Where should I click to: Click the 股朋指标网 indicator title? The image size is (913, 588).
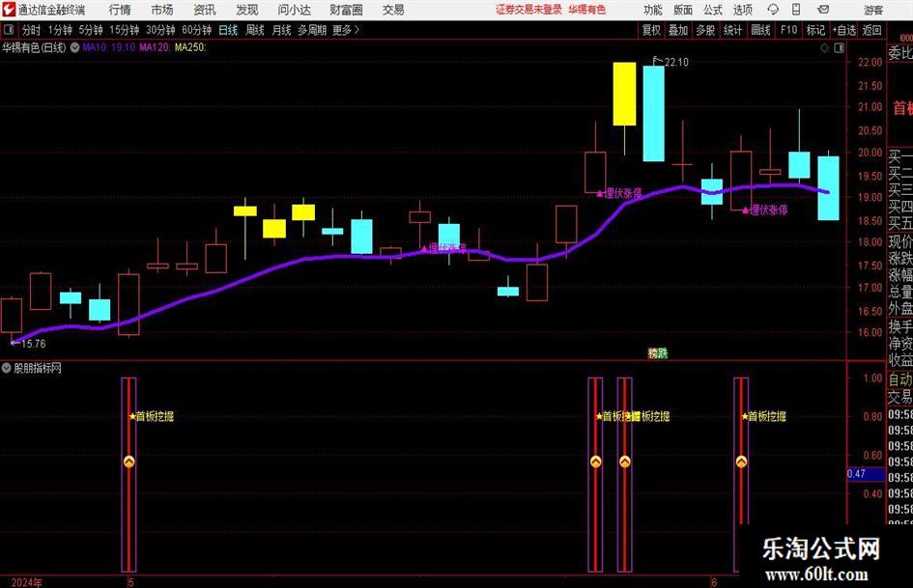(38, 368)
